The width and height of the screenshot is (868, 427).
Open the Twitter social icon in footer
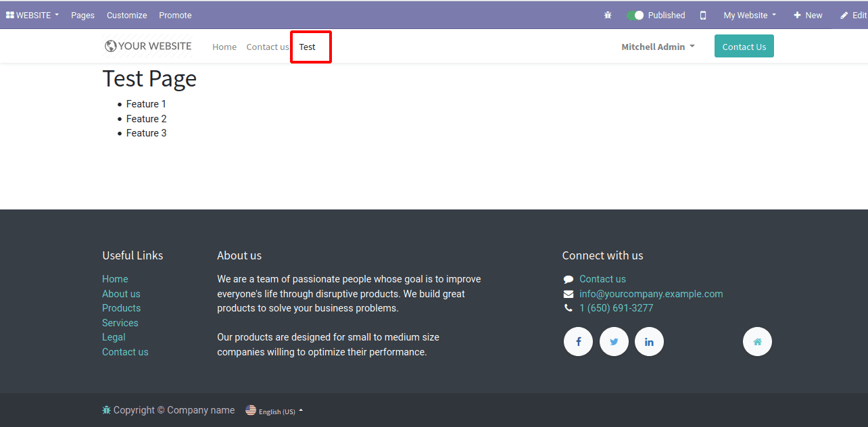pyautogui.click(x=614, y=342)
